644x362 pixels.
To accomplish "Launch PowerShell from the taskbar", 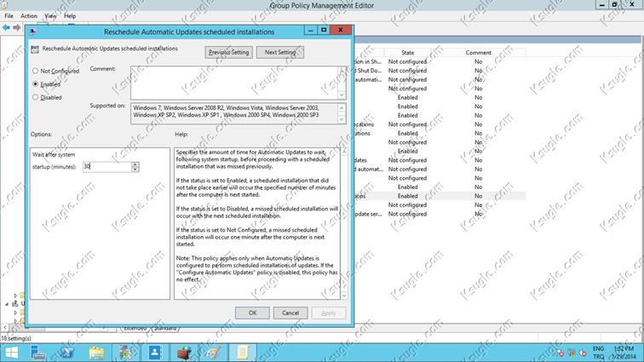I will tap(67, 353).
